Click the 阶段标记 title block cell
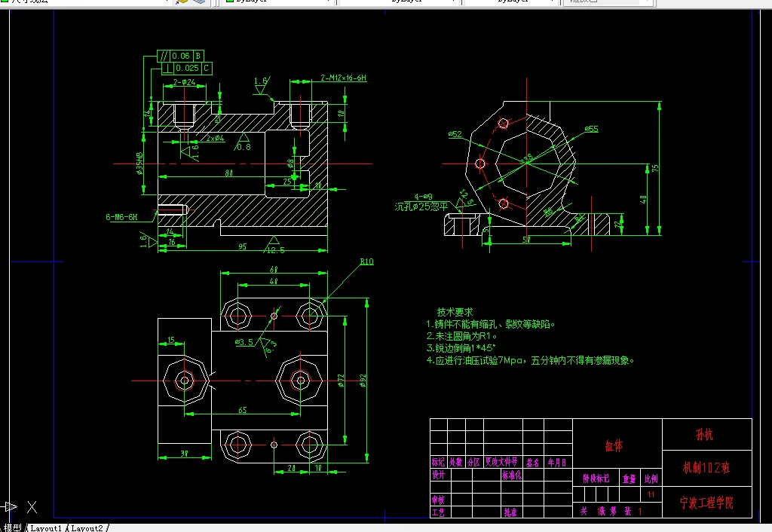The width and height of the screenshot is (772, 532). pos(596,478)
